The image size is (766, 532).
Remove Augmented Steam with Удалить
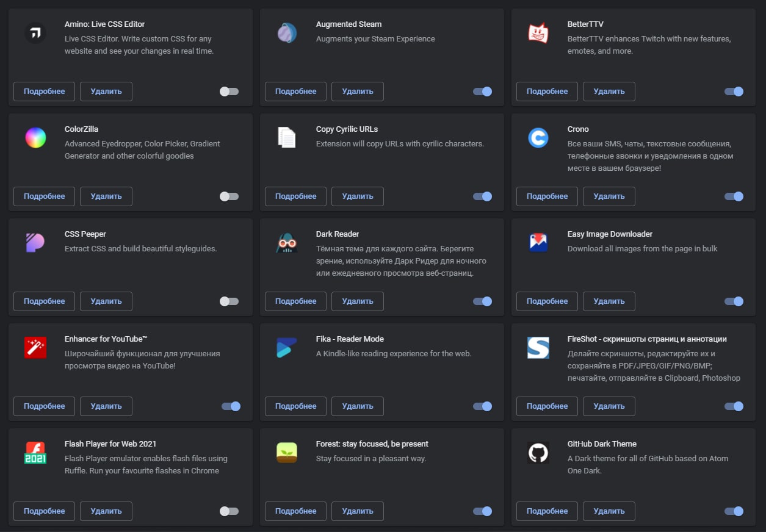click(358, 92)
